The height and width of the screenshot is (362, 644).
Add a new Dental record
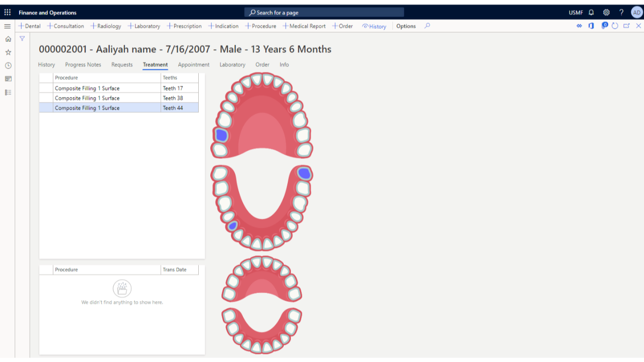point(30,26)
